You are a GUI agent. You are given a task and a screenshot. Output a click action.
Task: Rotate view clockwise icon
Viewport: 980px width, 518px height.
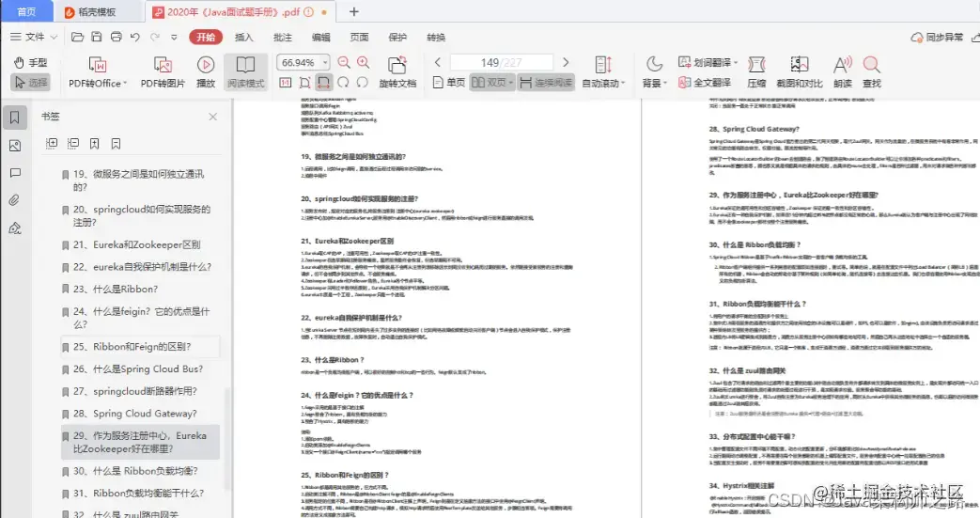(343, 83)
